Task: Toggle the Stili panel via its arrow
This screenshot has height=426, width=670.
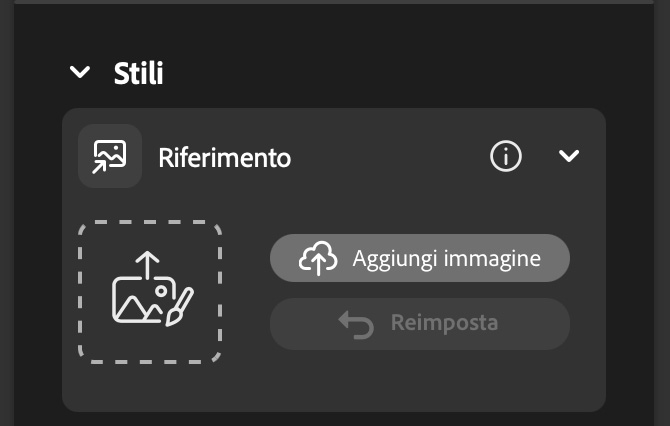Action: click(x=79, y=73)
